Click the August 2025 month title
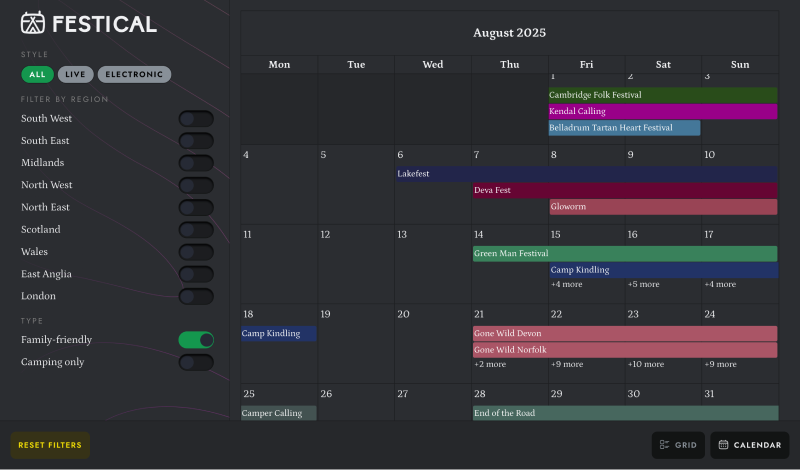Viewport: 800px width, 470px height. [x=509, y=33]
